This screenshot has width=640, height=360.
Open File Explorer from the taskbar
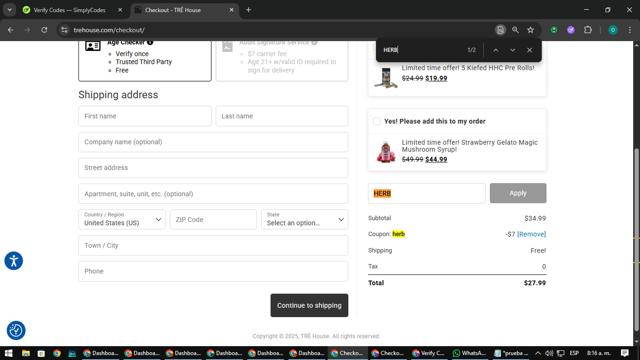tap(25, 353)
